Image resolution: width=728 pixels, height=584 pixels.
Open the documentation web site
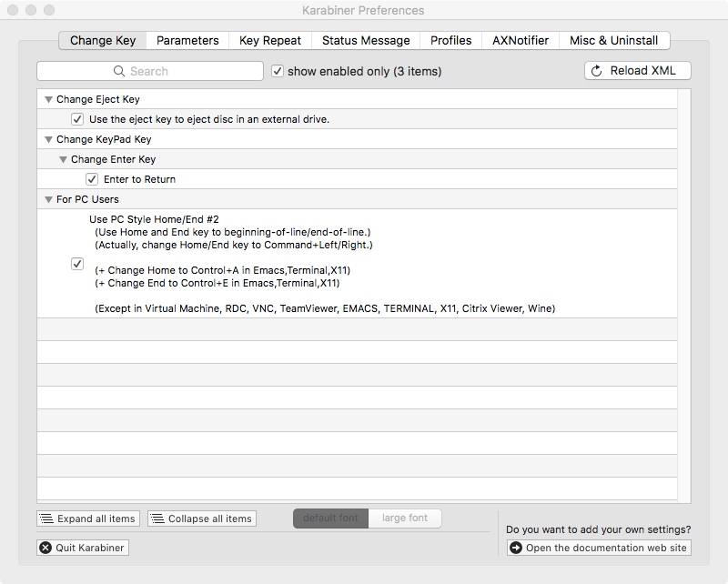(599, 548)
